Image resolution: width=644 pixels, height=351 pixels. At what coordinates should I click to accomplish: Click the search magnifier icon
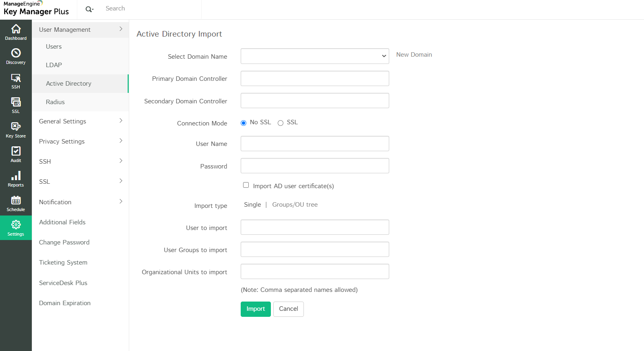click(x=89, y=9)
